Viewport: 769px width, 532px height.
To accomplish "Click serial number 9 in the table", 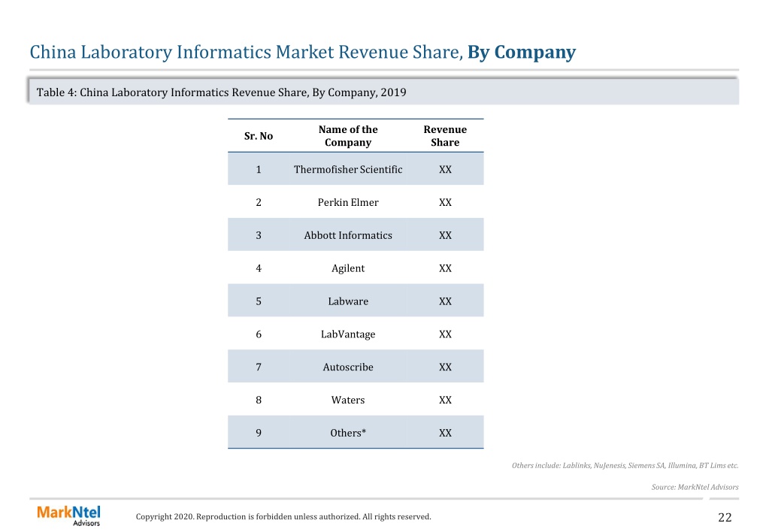I will (x=259, y=433).
